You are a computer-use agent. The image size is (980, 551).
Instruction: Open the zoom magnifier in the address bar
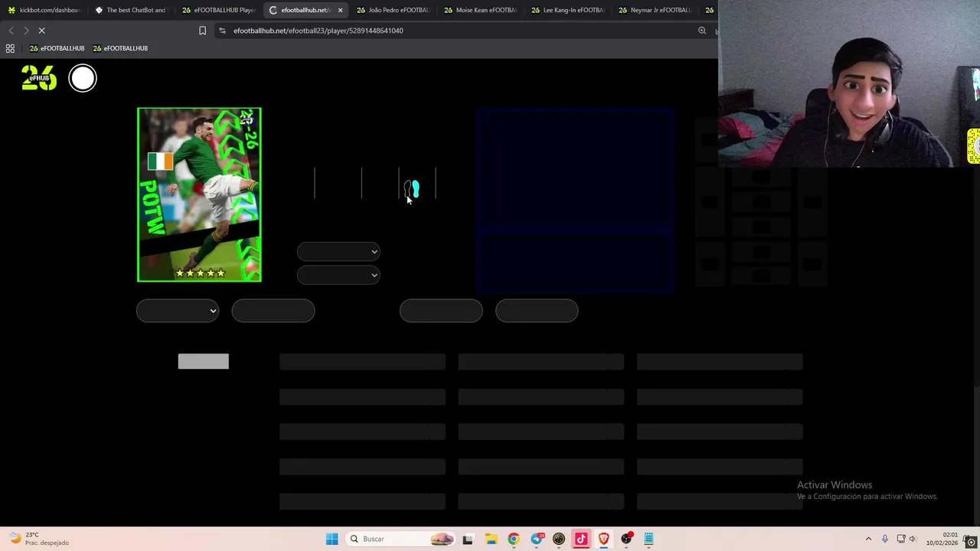pos(702,31)
